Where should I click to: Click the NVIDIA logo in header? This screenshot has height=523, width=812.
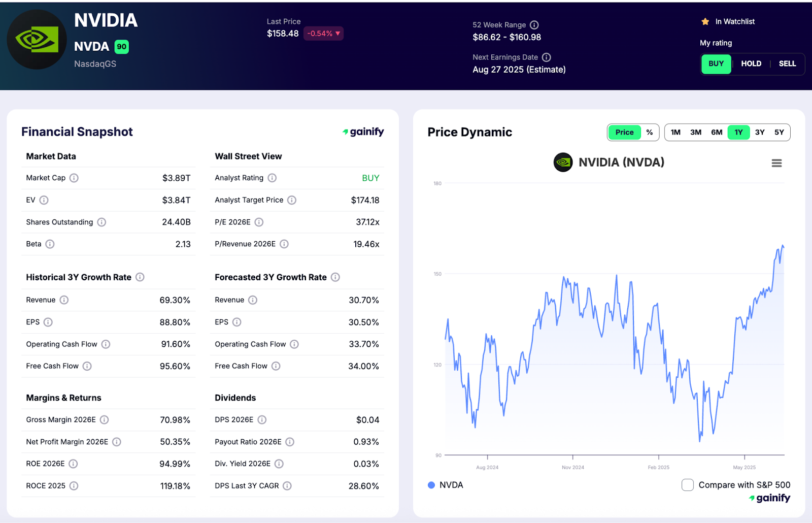tap(37, 40)
